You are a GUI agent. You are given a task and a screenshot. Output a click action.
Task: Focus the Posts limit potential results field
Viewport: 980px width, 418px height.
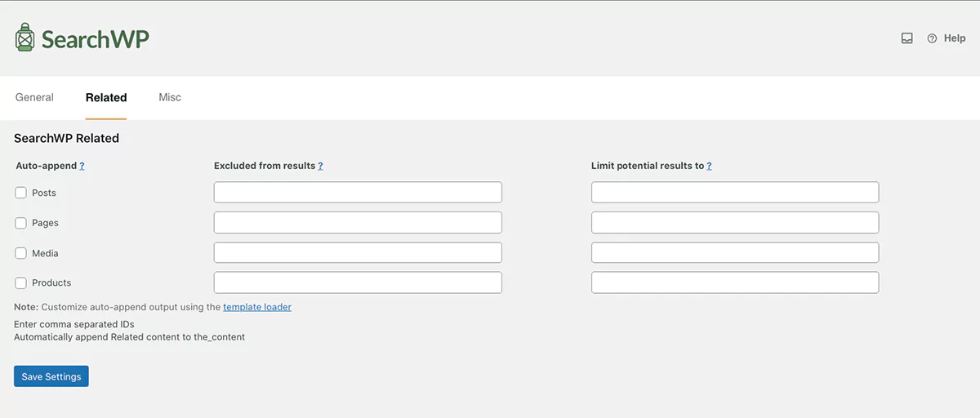pyautogui.click(x=735, y=193)
